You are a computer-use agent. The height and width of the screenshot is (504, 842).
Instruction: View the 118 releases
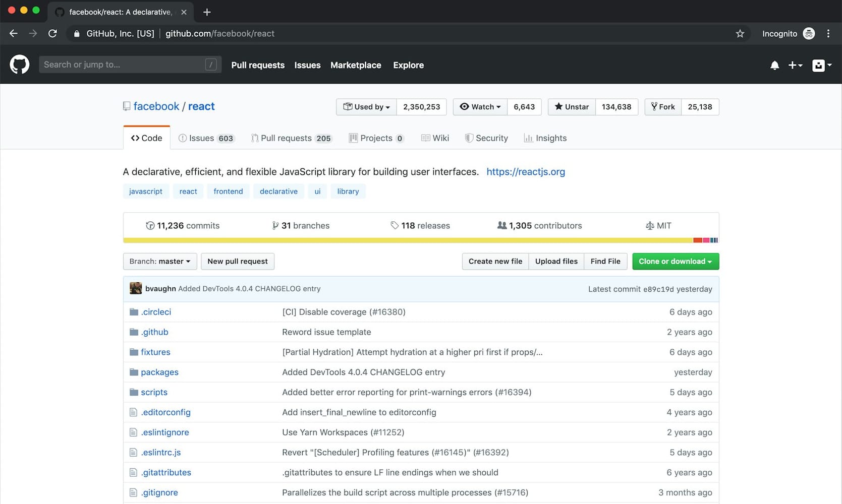pos(420,226)
